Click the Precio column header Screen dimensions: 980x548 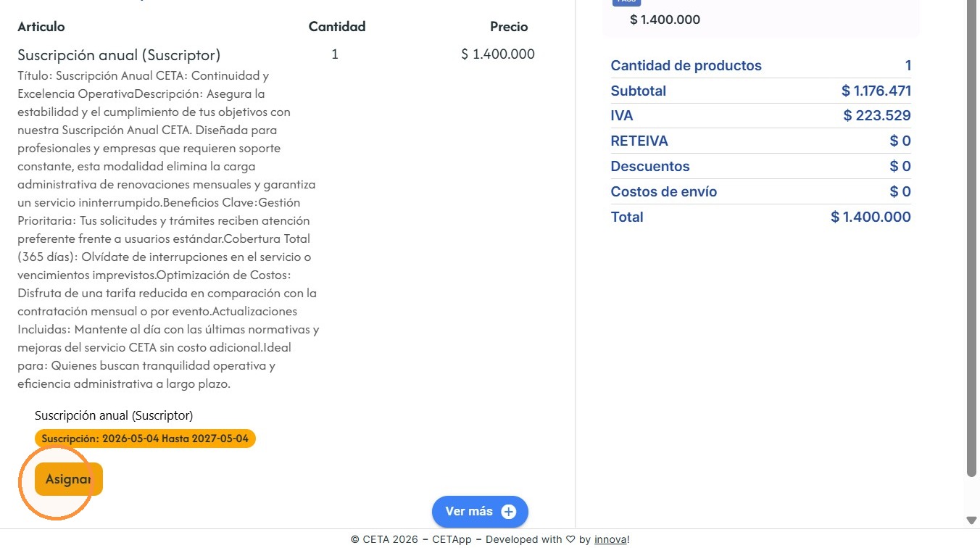click(509, 27)
